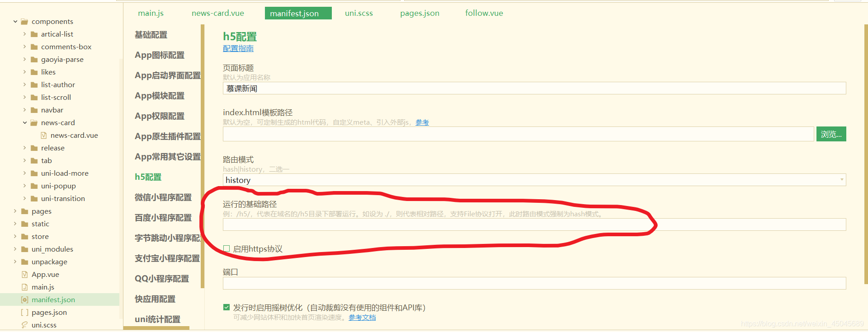The height and width of the screenshot is (332, 868).
Task: Collapse the components folder tree
Action: coord(15,22)
